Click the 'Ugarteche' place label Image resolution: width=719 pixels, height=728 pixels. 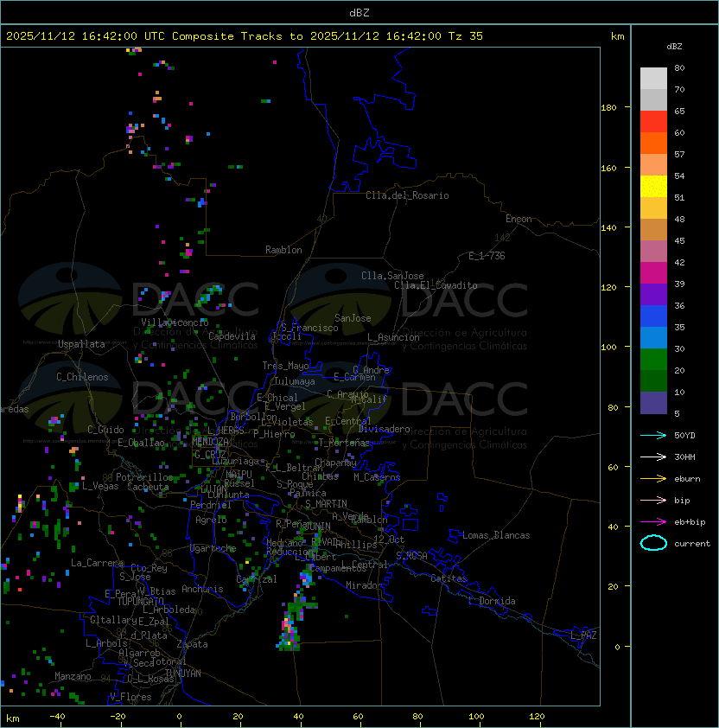[213, 548]
